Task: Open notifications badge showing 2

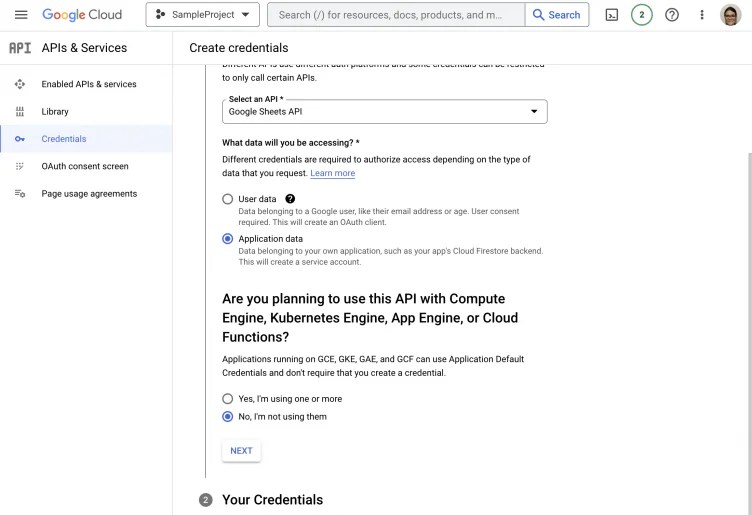Action: [x=642, y=15]
